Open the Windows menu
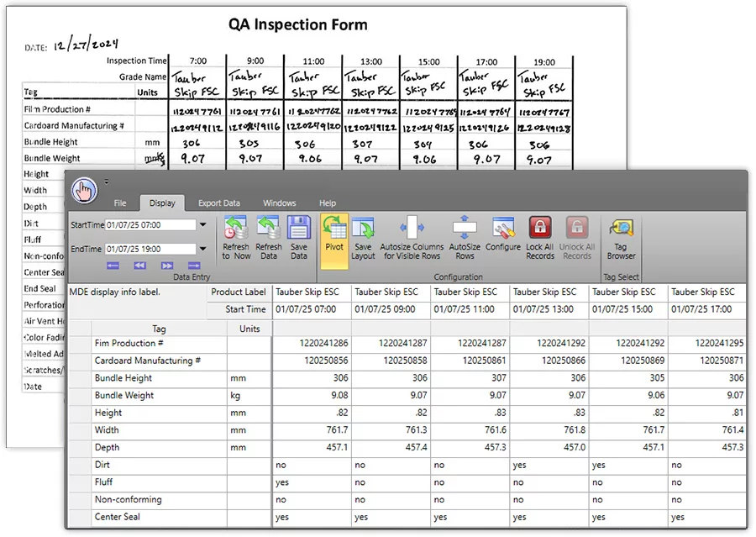 279,203
